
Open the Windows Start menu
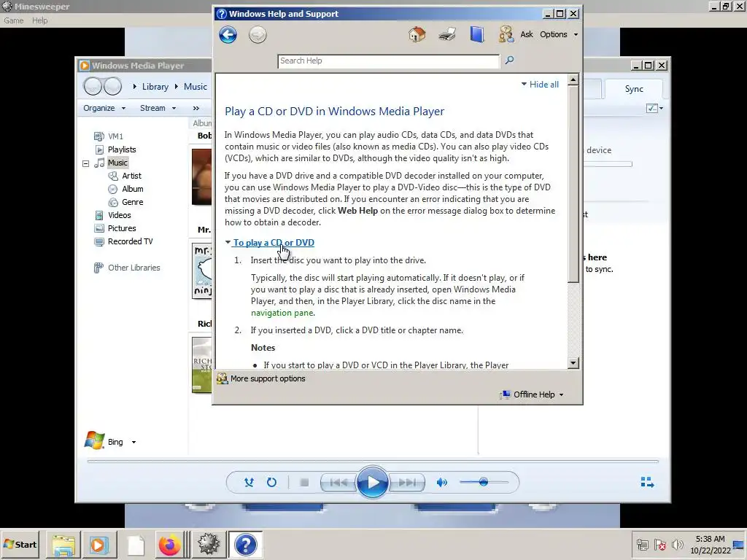coord(20,544)
